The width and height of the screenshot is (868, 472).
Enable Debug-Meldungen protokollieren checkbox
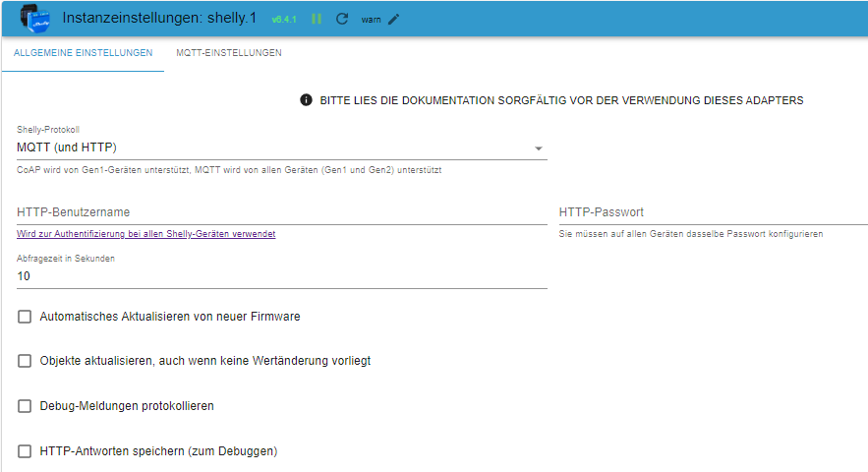pos(25,406)
